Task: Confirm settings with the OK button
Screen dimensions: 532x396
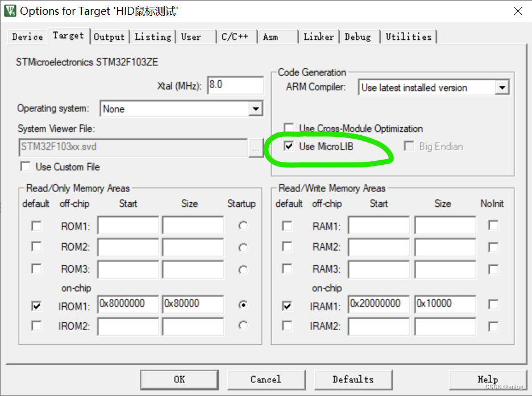Action: (x=180, y=380)
